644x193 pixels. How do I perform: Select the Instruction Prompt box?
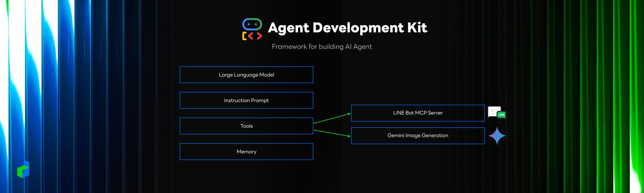coord(247,101)
